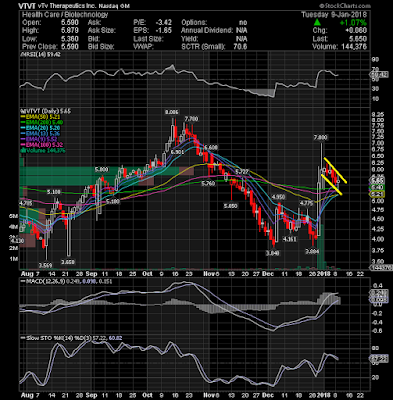Click the High value 5.879
The height and width of the screenshot is (400, 393).
pyautogui.click(x=69, y=31)
